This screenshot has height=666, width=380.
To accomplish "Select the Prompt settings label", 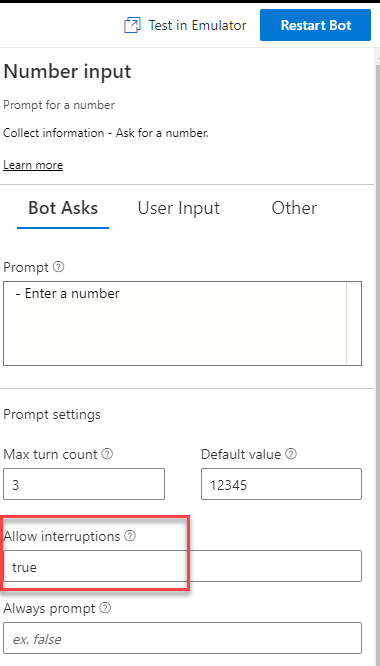I will 52,414.
